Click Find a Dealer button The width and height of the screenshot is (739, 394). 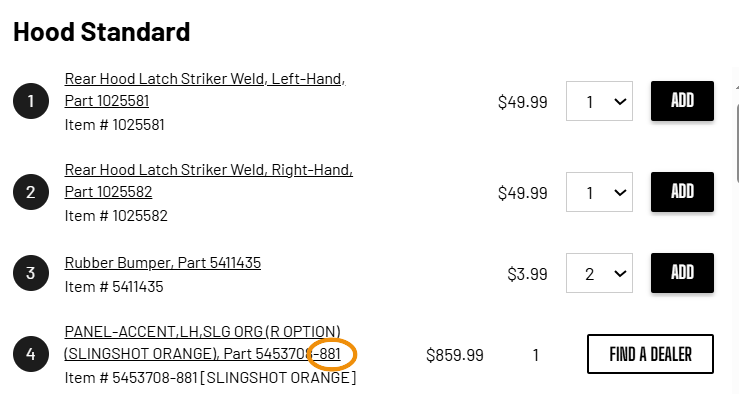(650, 354)
